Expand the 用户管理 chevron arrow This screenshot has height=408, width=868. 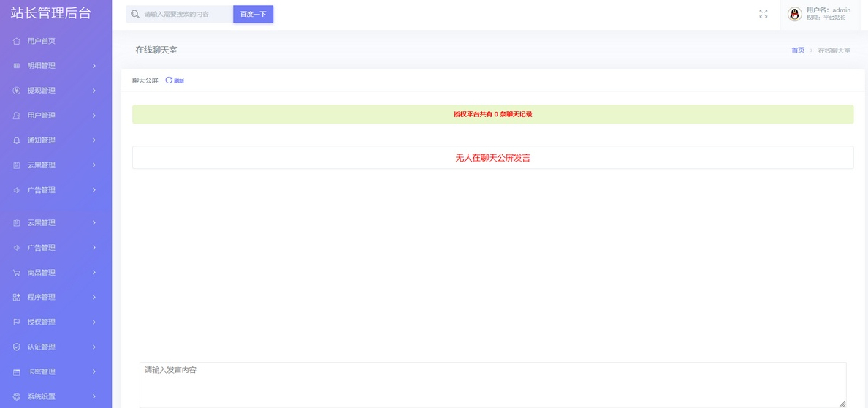coord(94,116)
